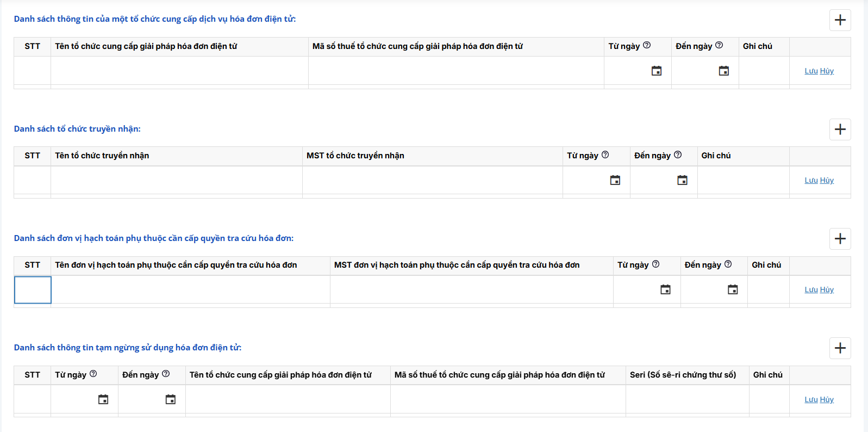Click 'Hủy' link in dependent units row
The height and width of the screenshot is (432, 868).
click(x=827, y=290)
